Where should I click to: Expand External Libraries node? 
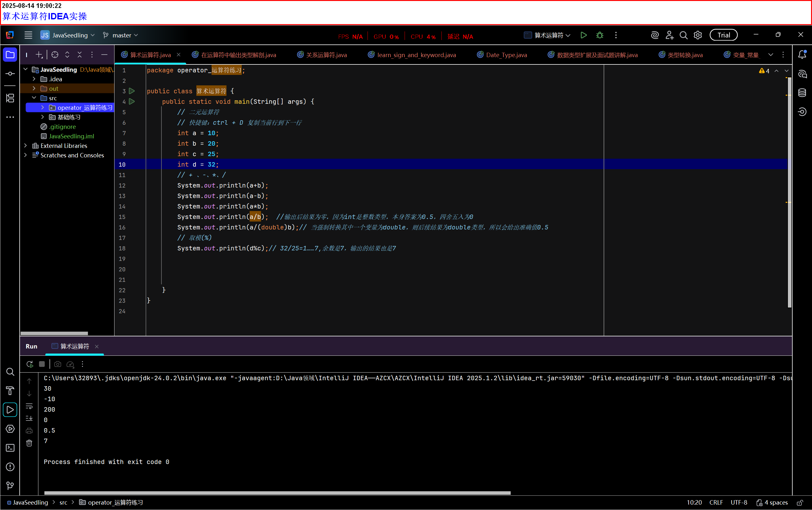(x=26, y=146)
